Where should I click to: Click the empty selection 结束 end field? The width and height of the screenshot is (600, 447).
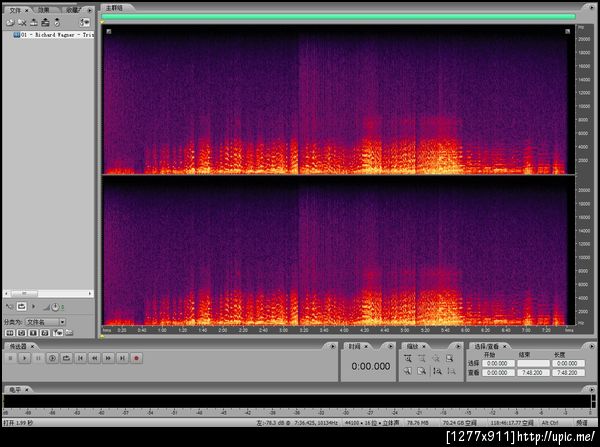tap(533, 364)
